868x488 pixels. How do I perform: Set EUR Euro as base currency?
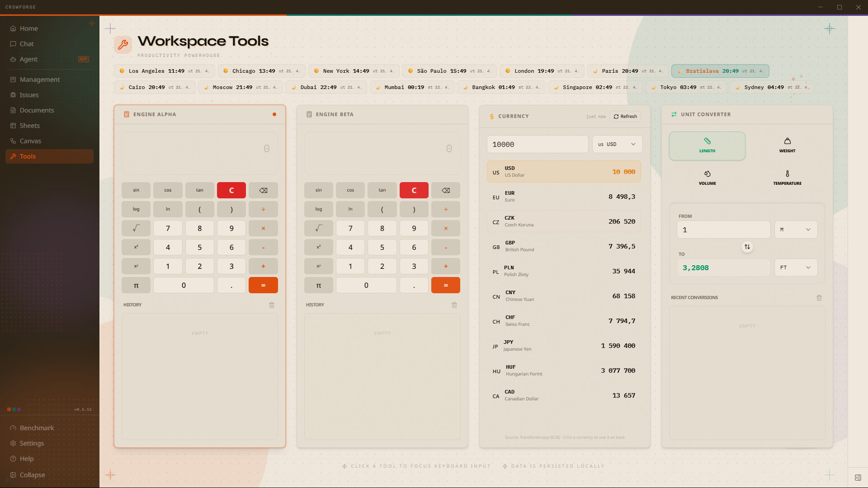click(x=564, y=197)
